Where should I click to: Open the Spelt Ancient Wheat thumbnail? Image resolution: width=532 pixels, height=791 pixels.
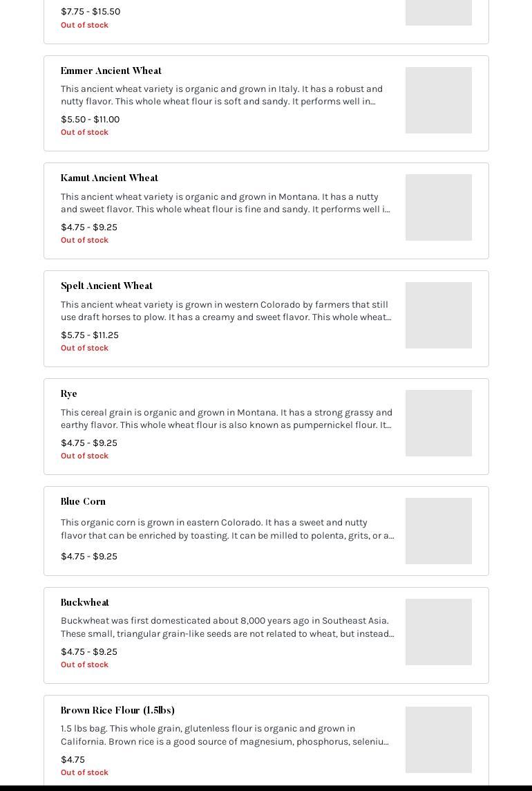click(x=438, y=315)
